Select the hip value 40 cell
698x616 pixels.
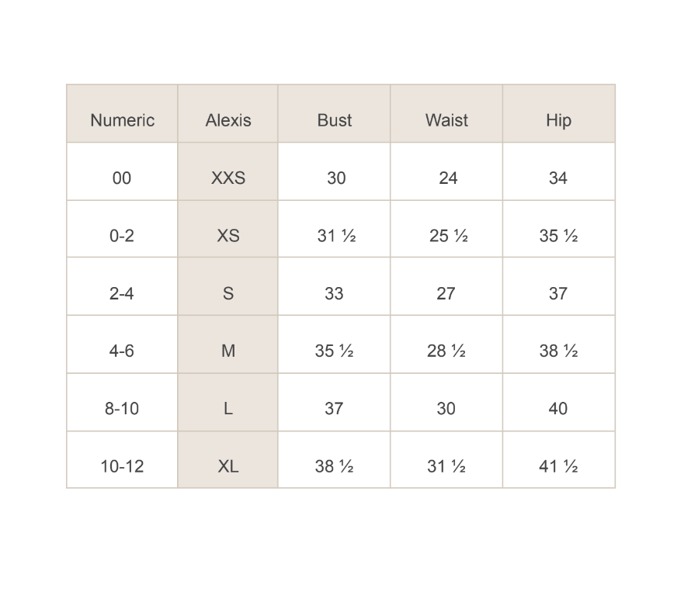coord(558,408)
